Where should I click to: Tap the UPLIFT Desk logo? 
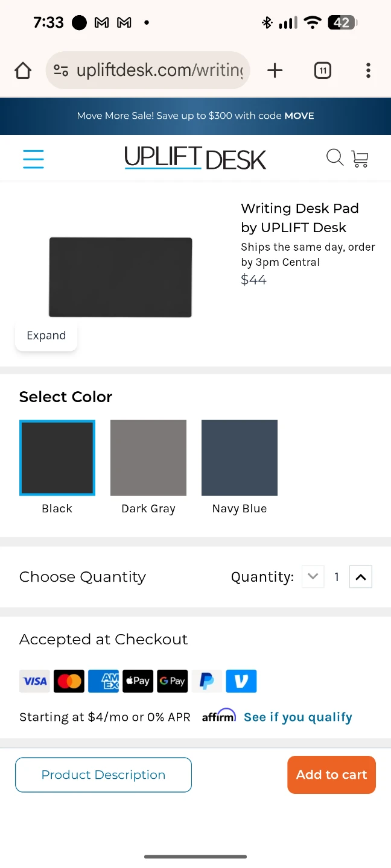[195, 159]
